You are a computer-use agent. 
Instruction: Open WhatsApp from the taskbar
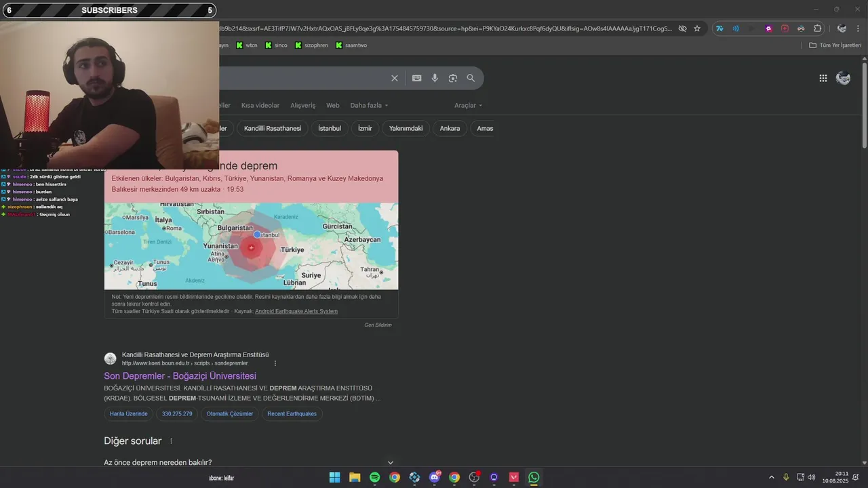[534, 477]
